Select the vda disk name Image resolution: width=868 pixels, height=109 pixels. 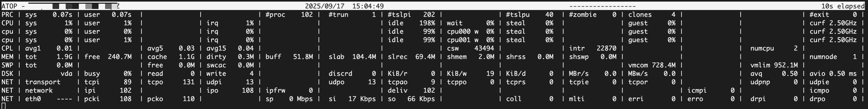(x=66, y=73)
